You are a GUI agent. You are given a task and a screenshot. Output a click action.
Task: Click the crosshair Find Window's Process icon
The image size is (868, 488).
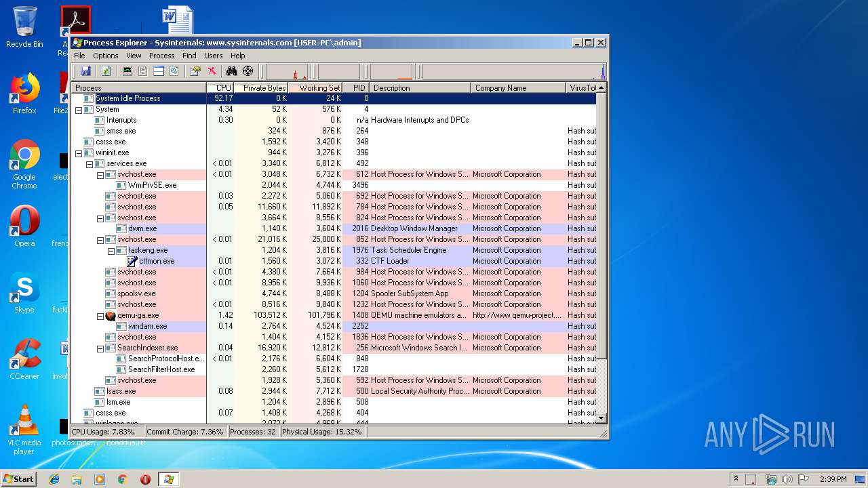(248, 71)
